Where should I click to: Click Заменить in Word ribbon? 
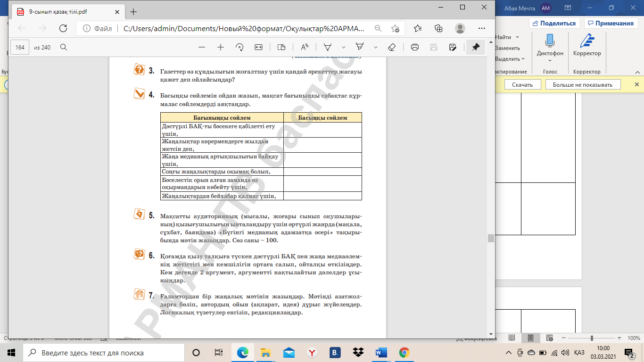(x=507, y=48)
